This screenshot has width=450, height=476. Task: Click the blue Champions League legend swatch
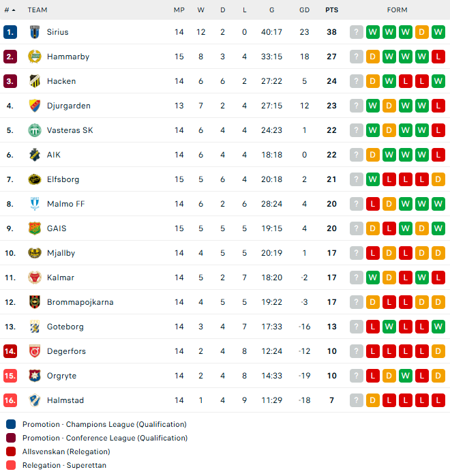(x=11, y=424)
